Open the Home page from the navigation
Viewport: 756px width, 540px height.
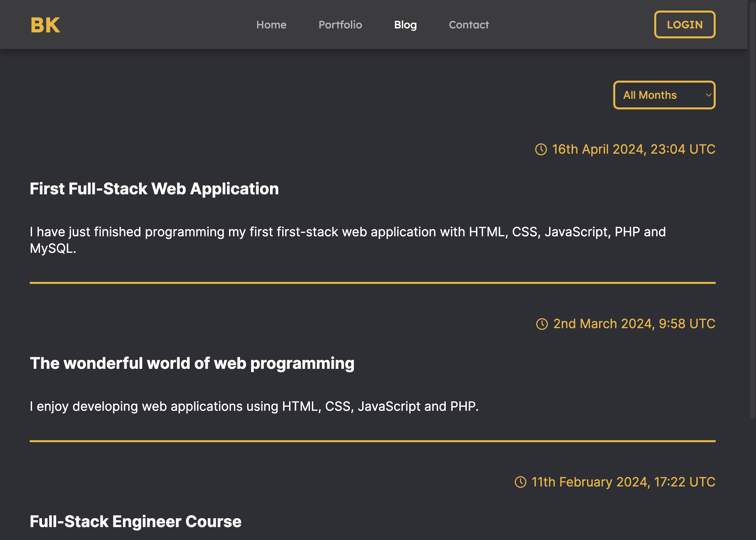[271, 24]
